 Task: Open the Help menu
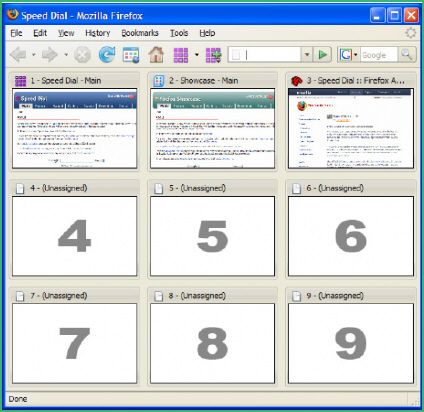[x=207, y=33]
